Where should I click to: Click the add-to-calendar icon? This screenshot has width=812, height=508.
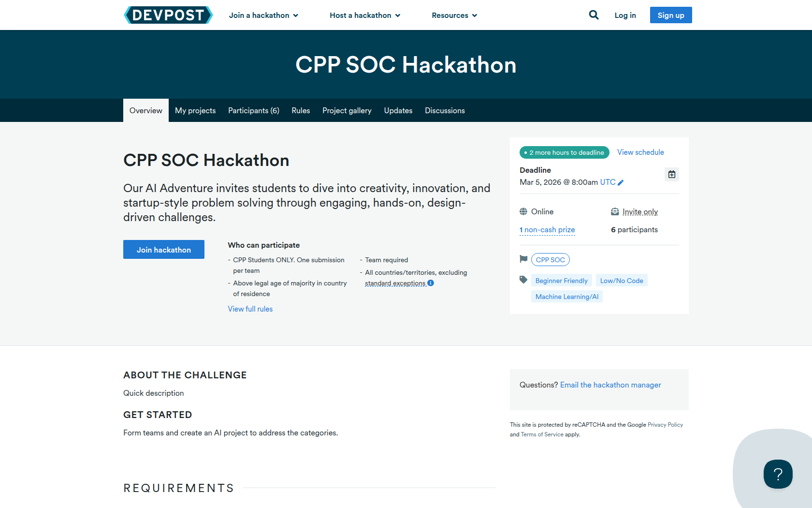671,174
